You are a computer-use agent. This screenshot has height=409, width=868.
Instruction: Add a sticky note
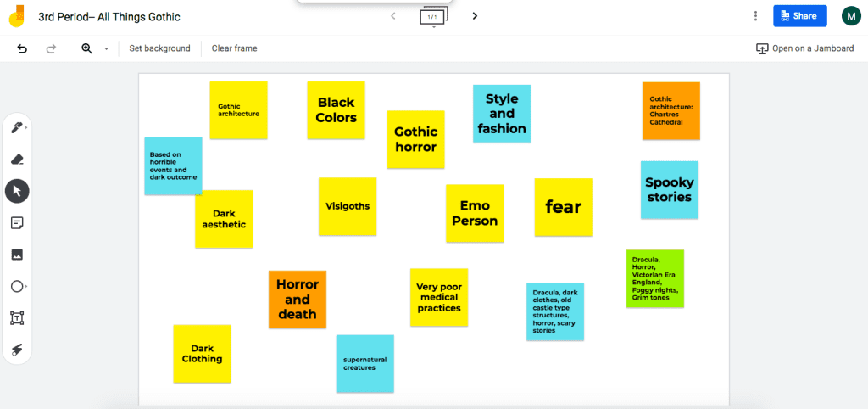click(x=17, y=222)
